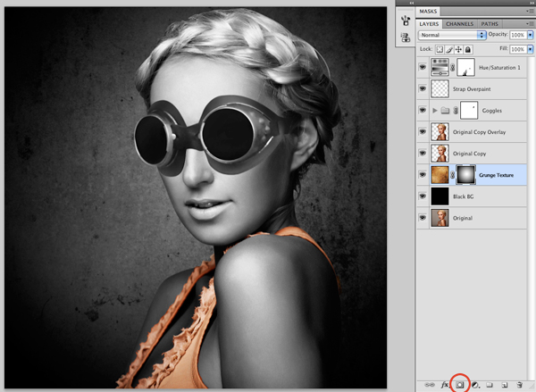The width and height of the screenshot is (536, 392).
Task: Hide the Original layer
Action: (423, 218)
